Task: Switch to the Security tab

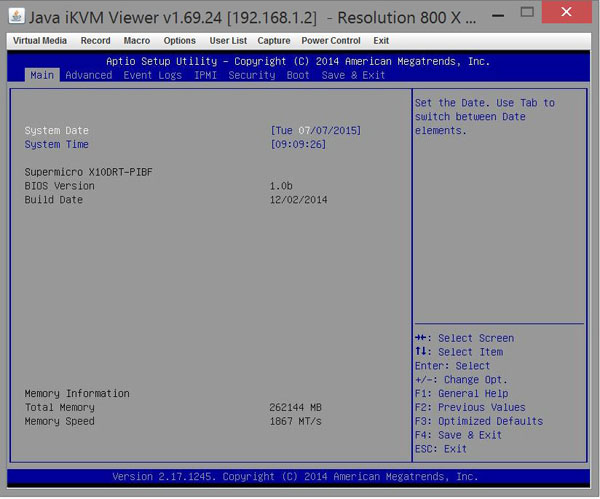Action: click(251, 75)
